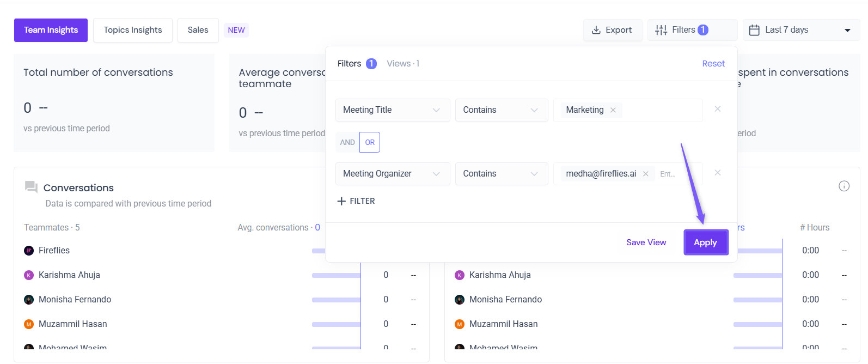Image resolution: width=868 pixels, height=364 pixels.
Task: Click the plus icon to add a filter
Action: (341, 201)
